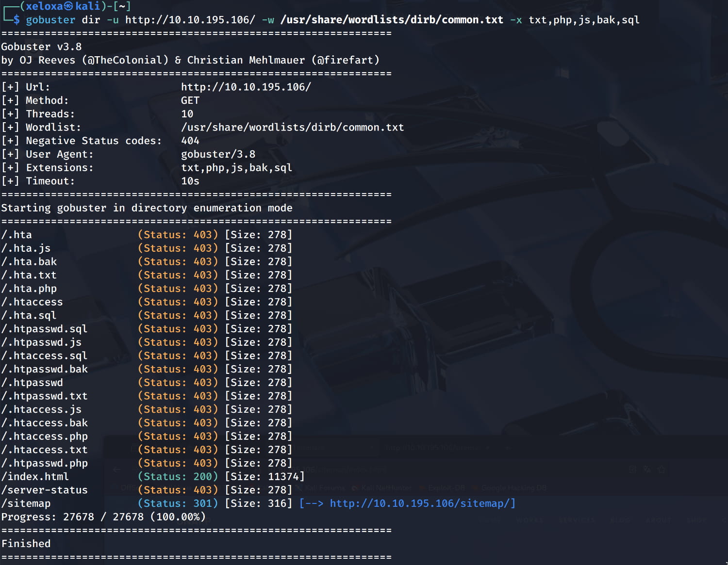Screen dimensions: 728x565
Task: Click the Extensions value txt,php,js,bak,sql
Action: [236, 168]
